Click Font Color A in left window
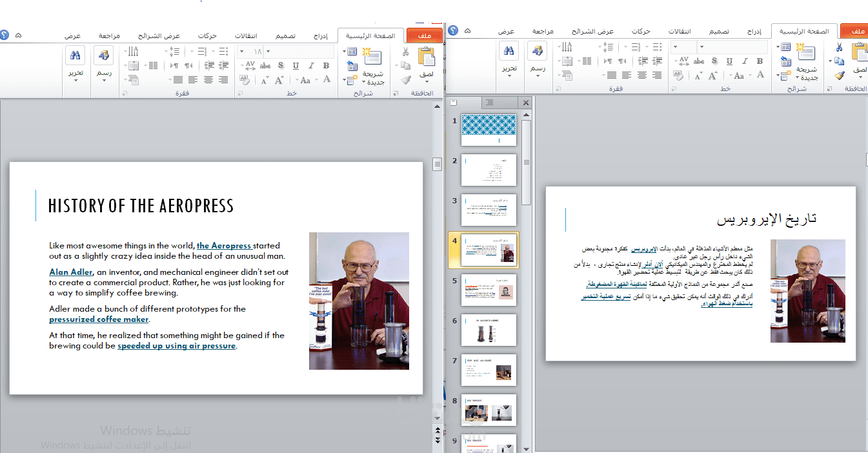The width and height of the screenshot is (868, 453). point(327,80)
